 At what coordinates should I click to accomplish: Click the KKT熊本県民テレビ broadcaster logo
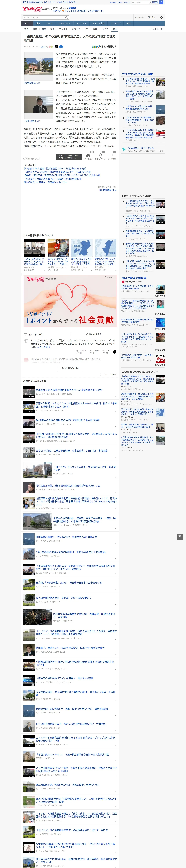tap(104, 47)
